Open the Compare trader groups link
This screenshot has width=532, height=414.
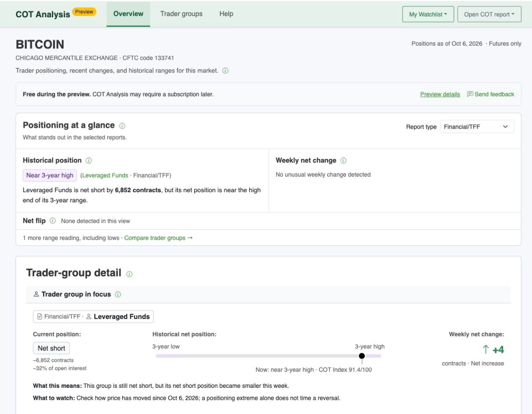[x=158, y=238]
